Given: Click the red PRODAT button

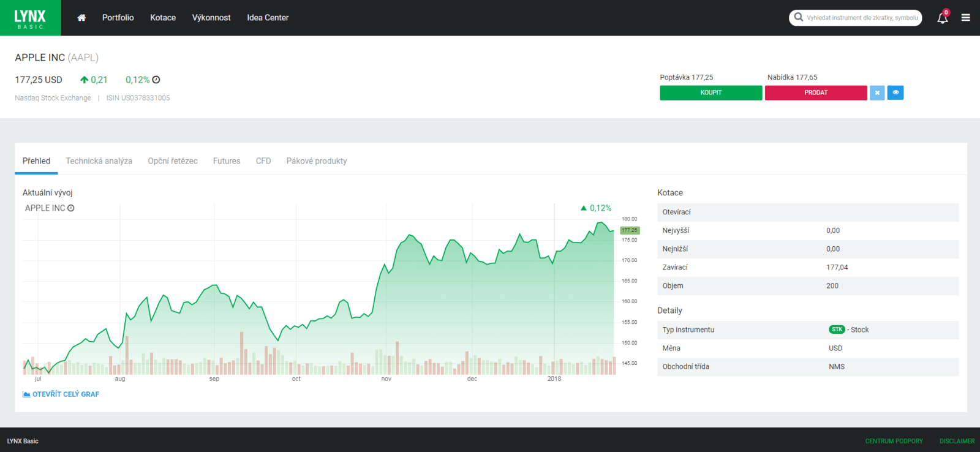Looking at the screenshot, I should point(816,92).
